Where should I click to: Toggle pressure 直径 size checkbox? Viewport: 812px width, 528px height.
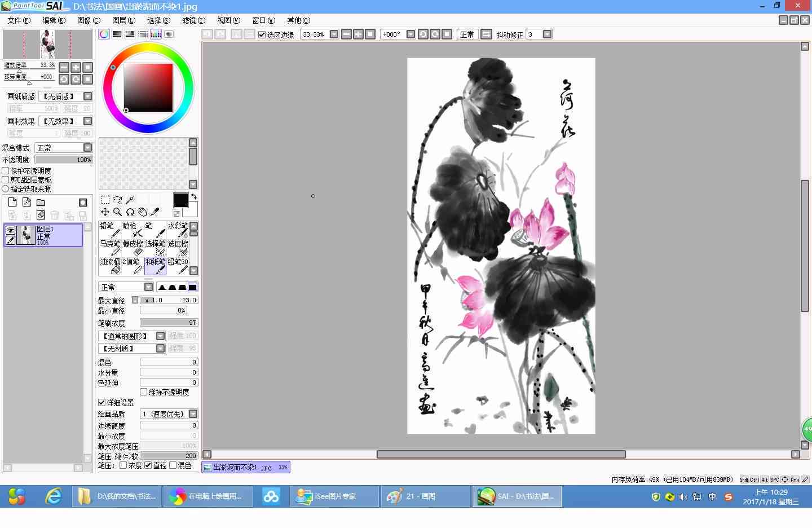148,465
